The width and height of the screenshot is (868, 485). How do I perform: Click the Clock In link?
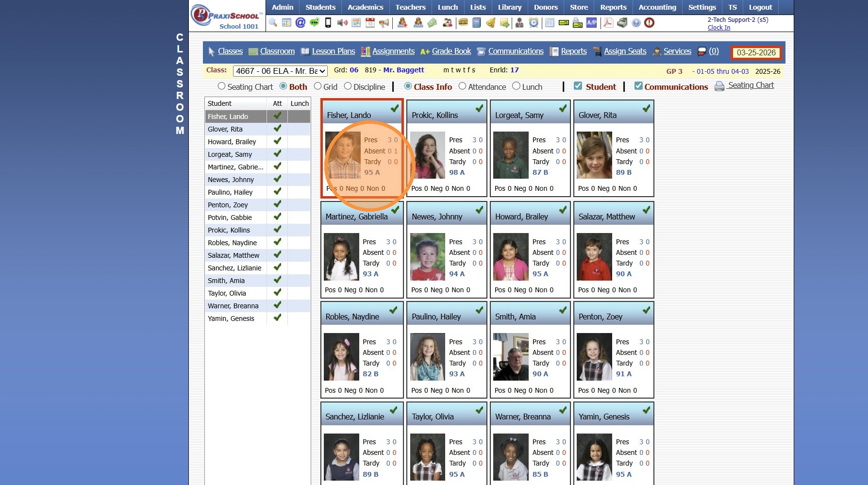point(719,28)
